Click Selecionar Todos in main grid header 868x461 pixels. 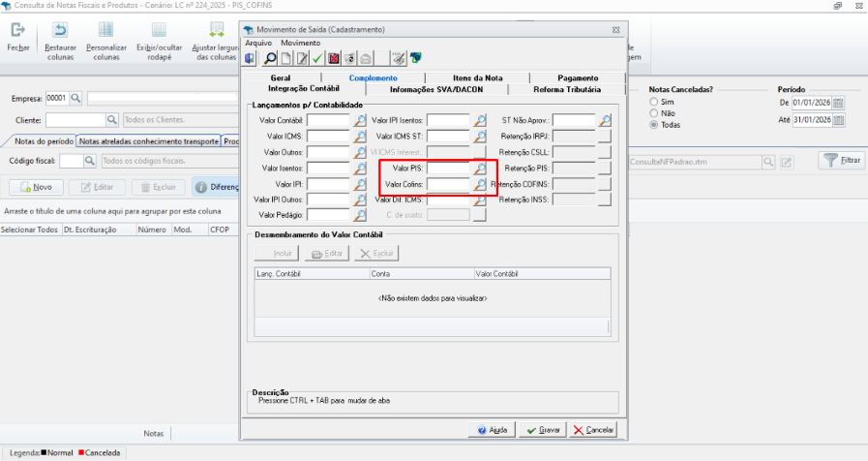(29, 230)
